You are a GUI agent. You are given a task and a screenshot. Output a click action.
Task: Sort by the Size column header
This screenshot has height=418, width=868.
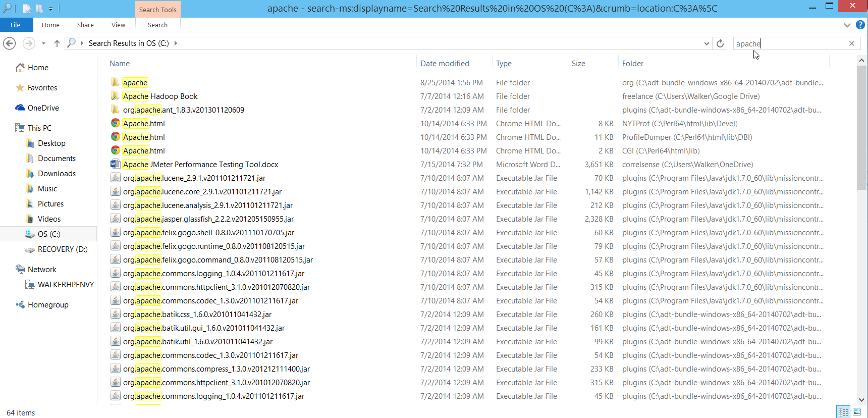[578, 64]
